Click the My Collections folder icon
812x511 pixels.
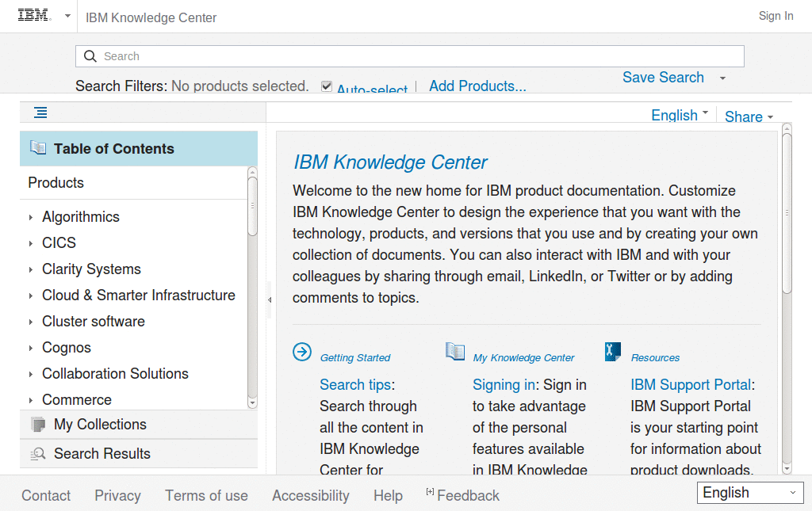(x=37, y=424)
